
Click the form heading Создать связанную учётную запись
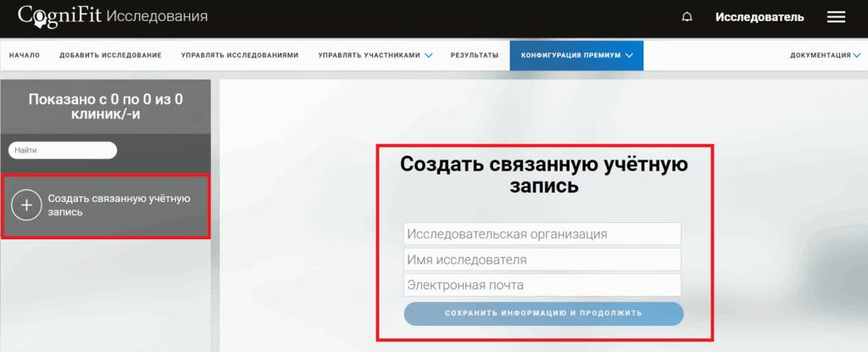[544, 174]
